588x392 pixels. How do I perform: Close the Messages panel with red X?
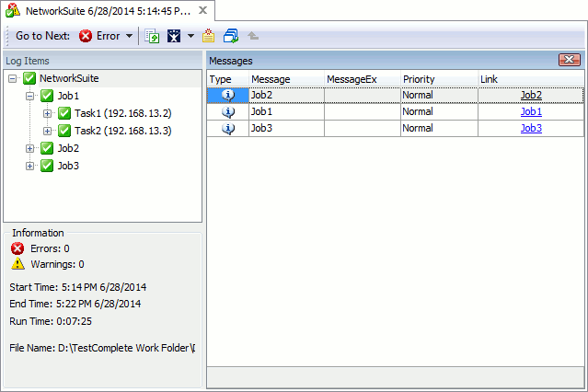(x=570, y=60)
